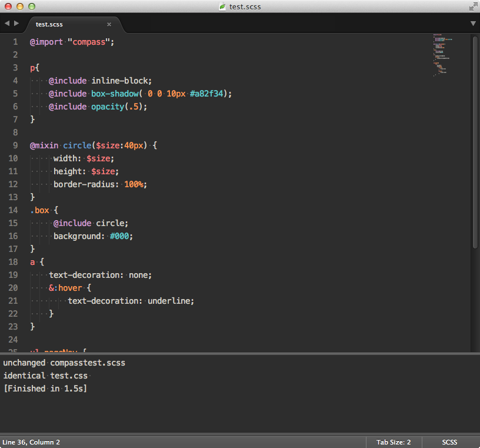Screen dimensions: 480x448
Task: Click the '@mixin circle' definition
Action: (x=94, y=145)
